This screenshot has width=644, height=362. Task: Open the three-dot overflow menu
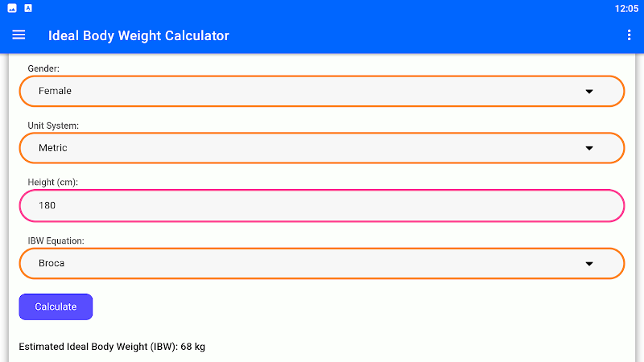point(630,35)
